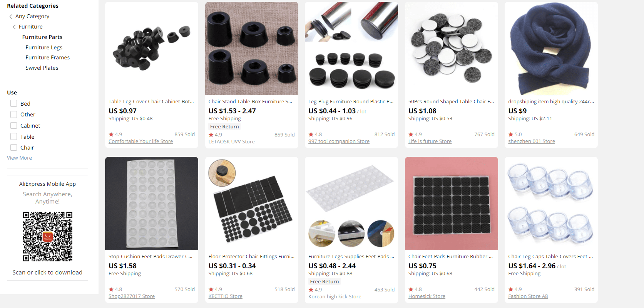The image size is (644, 308).
Task: Click back chevron beside Furniture
Action: point(14,27)
